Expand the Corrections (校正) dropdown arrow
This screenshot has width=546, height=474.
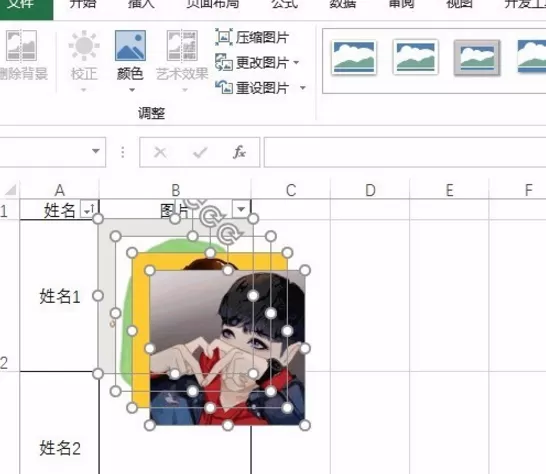(x=84, y=90)
